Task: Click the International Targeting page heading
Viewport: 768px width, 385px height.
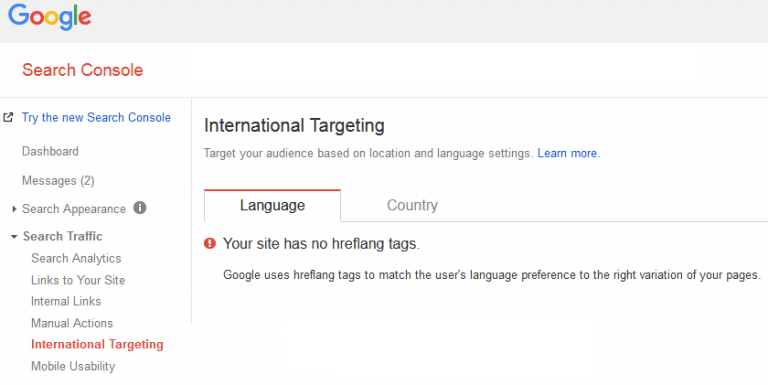Action: click(294, 126)
